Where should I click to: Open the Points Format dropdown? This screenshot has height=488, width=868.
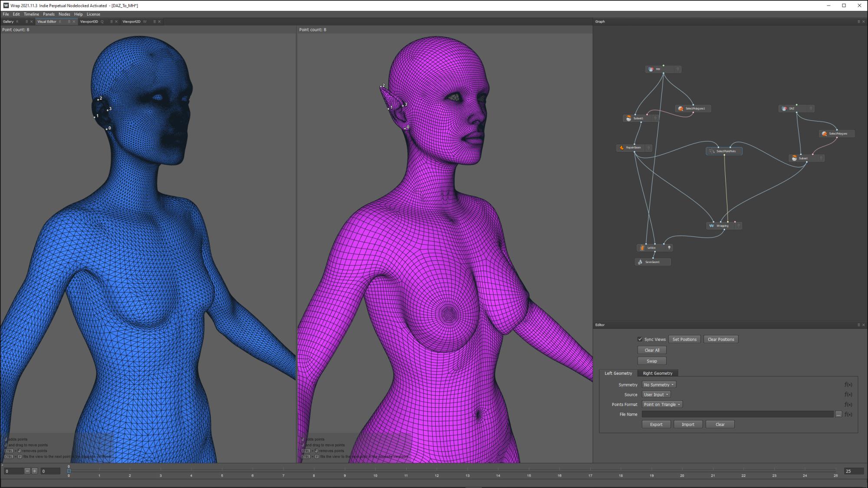[x=662, y=404]
